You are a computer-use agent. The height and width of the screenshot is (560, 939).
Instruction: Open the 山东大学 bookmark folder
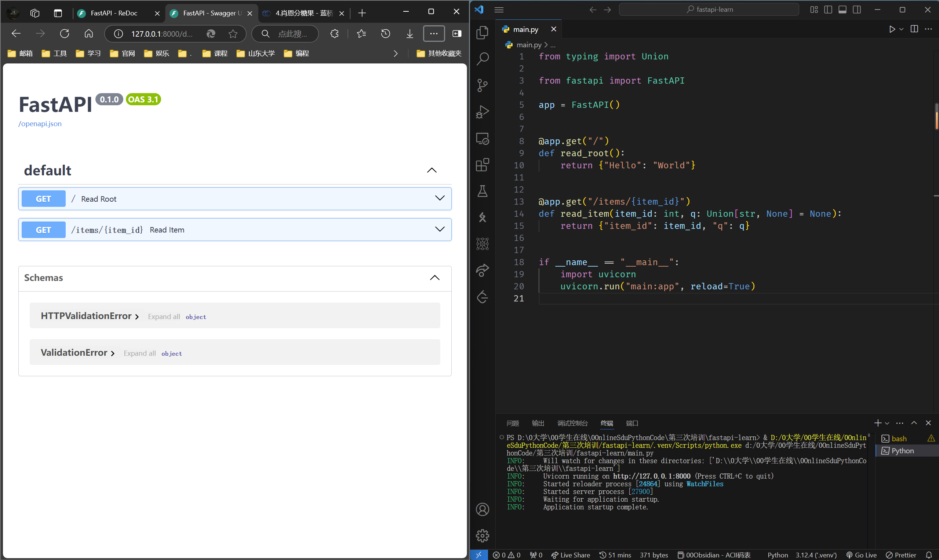[256, 54]
